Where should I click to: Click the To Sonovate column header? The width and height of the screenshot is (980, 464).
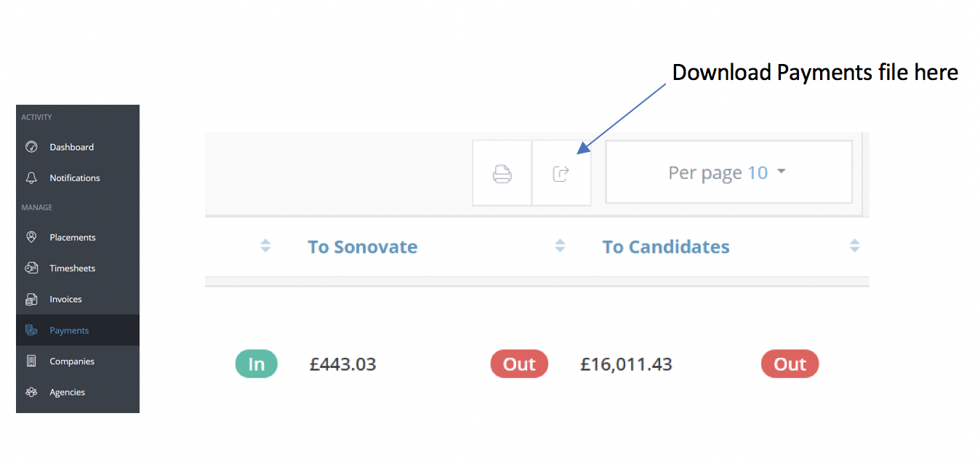[363, 247]
